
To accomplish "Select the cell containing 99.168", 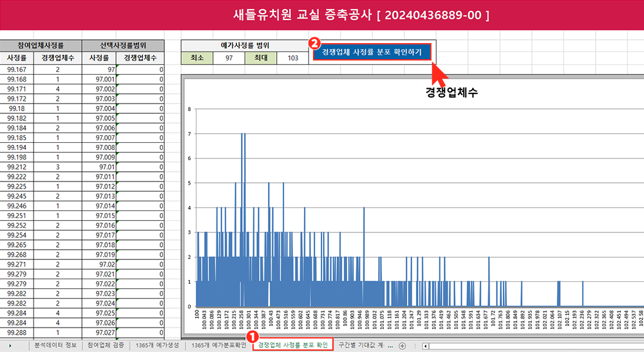I will click(17, 79).
